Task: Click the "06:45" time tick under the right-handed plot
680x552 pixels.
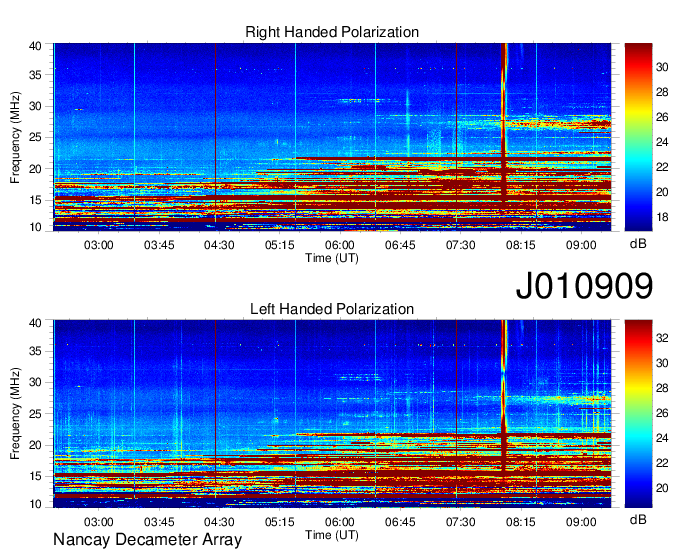Action: tap(400, 245)
